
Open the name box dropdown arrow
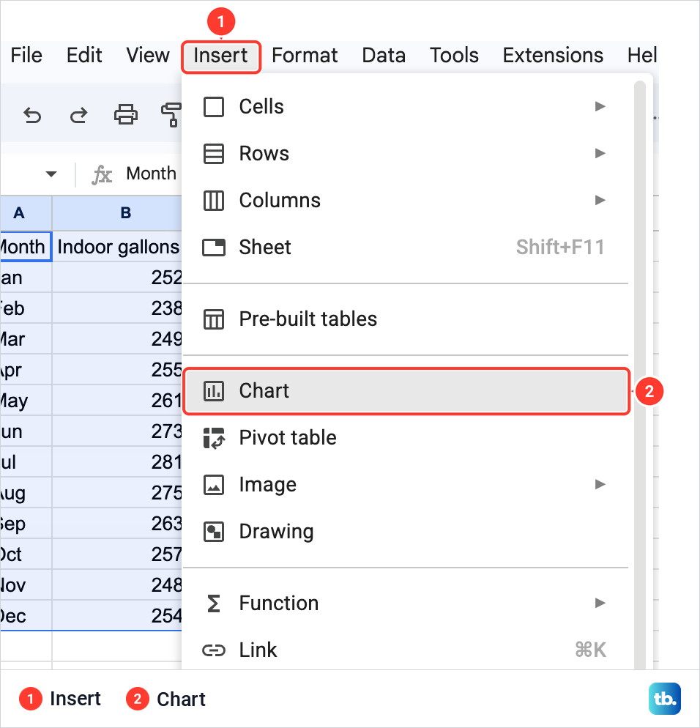point(51,174)
